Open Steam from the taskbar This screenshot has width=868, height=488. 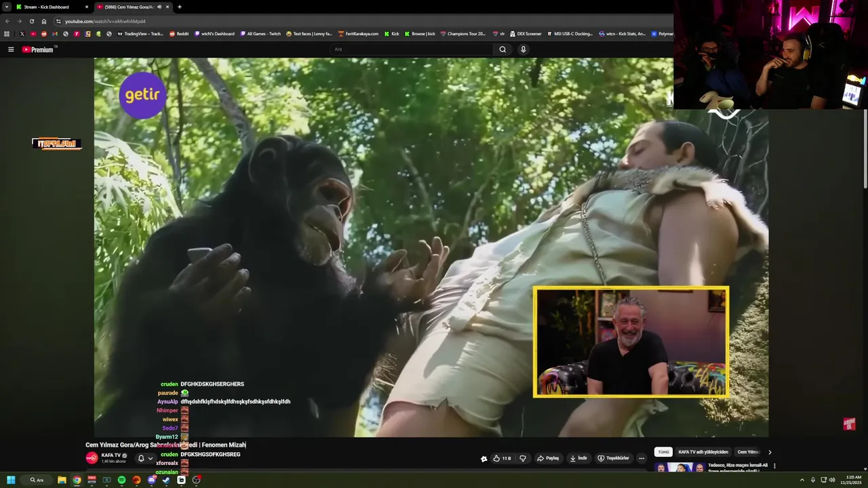coord(166,480)
